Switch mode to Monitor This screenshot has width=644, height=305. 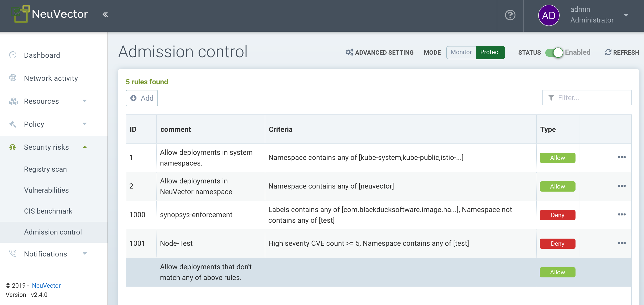(461, 52)
